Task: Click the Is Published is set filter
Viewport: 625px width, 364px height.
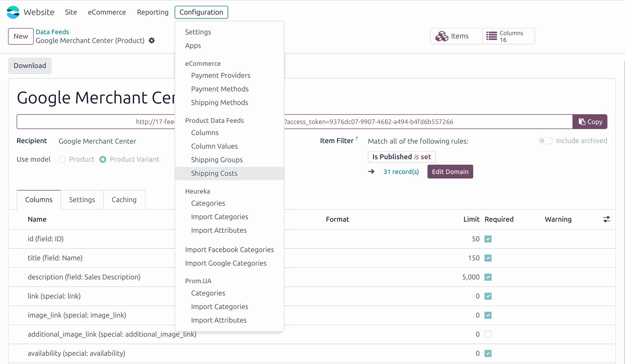Action: [x=402, y=157]
